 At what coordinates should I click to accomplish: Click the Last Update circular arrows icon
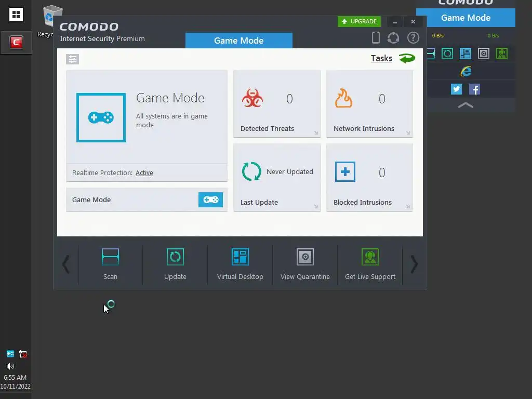pyautogui.click(x=251, y=171)
